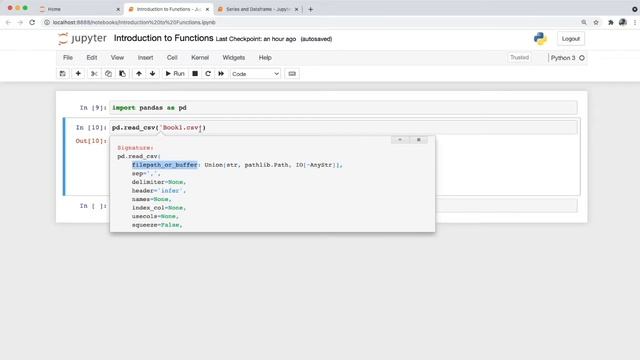Close the Series and Dataframe tab
640x360 pixels.
tap(296, 9)
